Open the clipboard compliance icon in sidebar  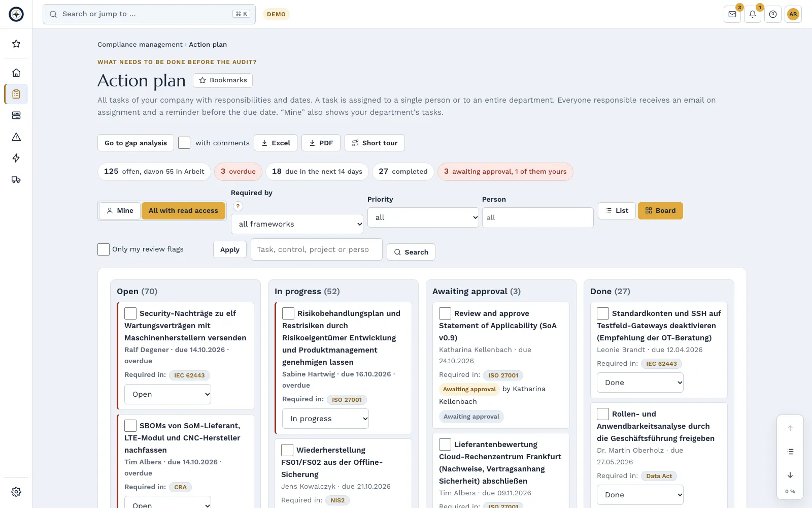tap(16, 94)
